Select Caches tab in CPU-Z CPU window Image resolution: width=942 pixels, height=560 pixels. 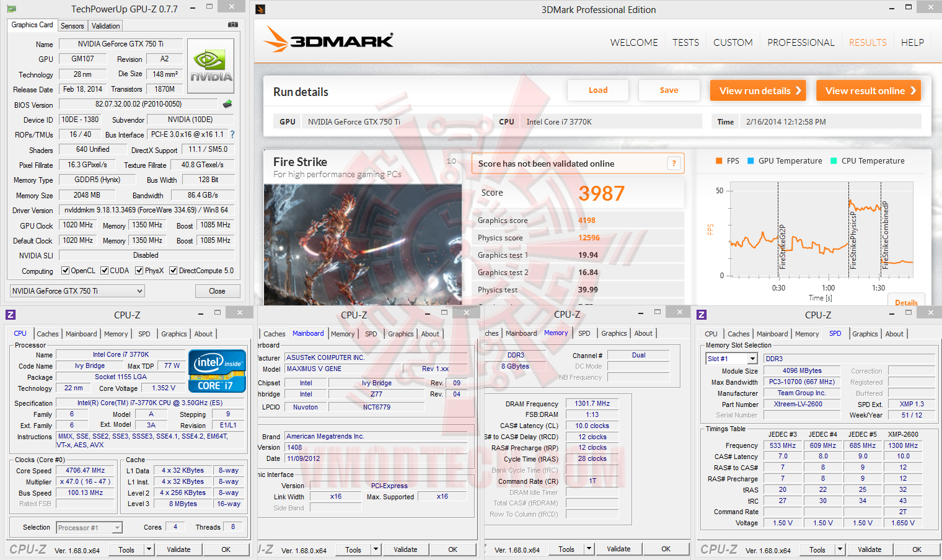point(48,334)
